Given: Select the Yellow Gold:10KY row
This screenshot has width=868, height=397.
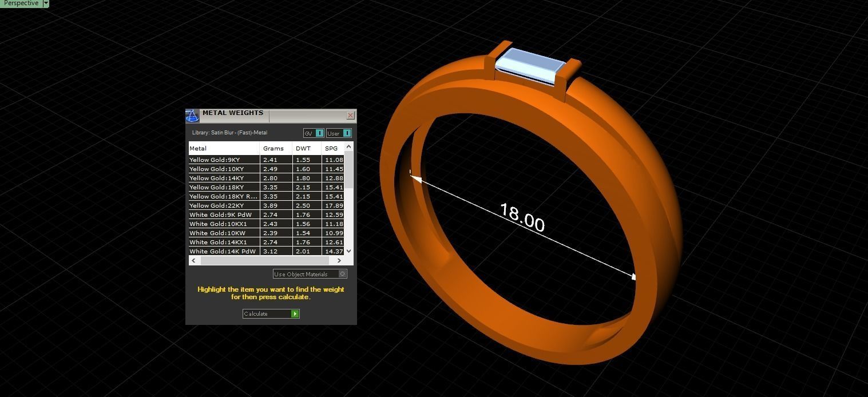Looking at the screenshot, I should 266,169.
